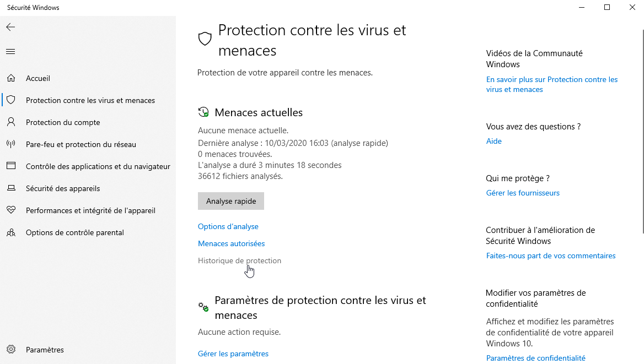Open Gérer les paramètres
This screenshot has width=644, height=364.
click(x=233, y=354)
